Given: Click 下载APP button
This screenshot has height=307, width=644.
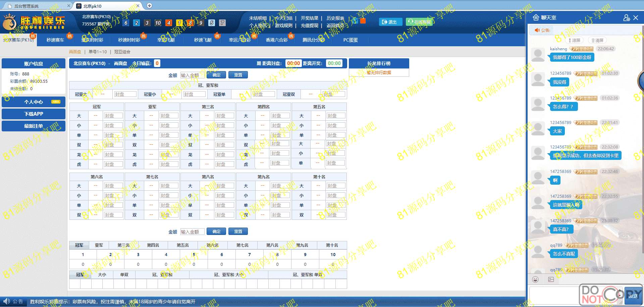Looking at the screenshot, I should point(34,114).
